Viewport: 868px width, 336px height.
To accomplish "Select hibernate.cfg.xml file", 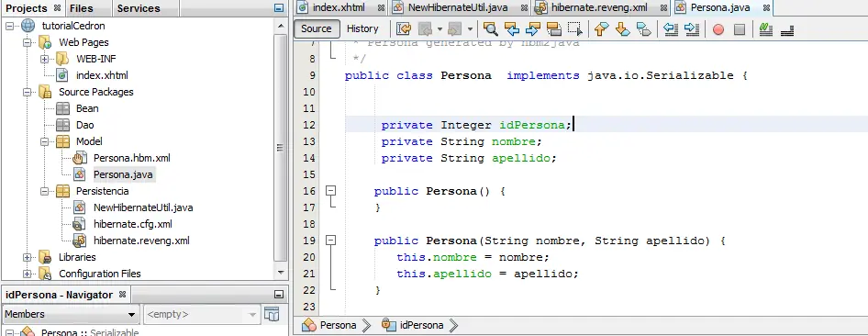I will (133, 224).
